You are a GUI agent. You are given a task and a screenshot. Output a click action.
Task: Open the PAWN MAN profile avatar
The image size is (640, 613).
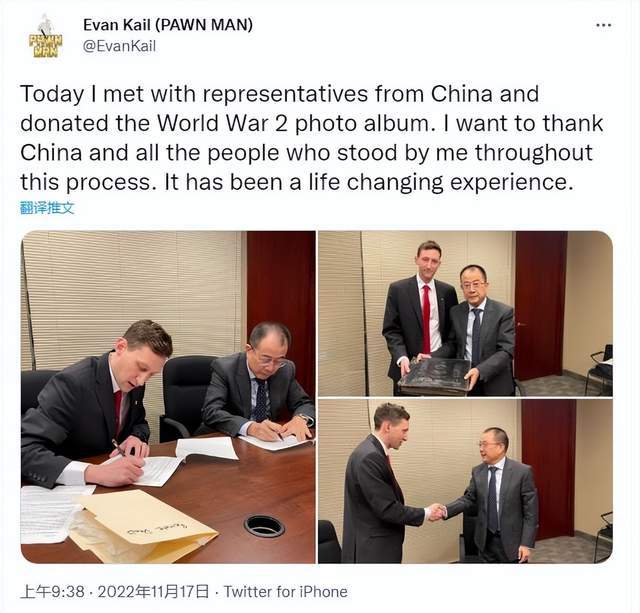(x=45, y=36)
